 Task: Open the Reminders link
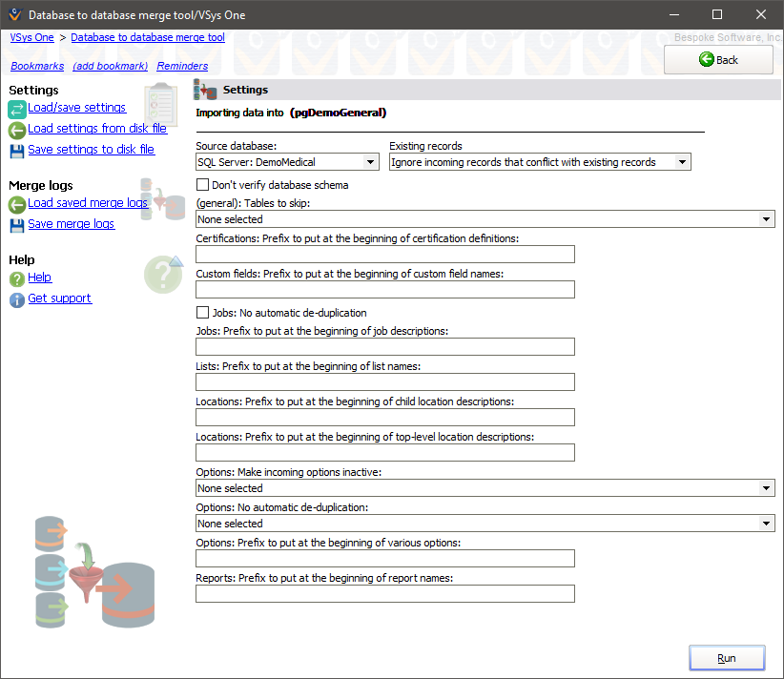182,66
